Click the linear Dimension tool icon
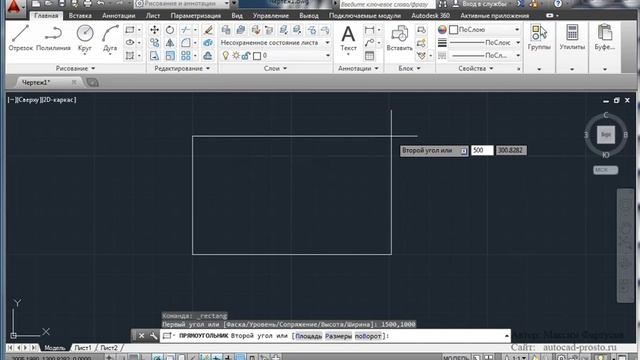This screenshot has height=360, width=640. [369, 30]
